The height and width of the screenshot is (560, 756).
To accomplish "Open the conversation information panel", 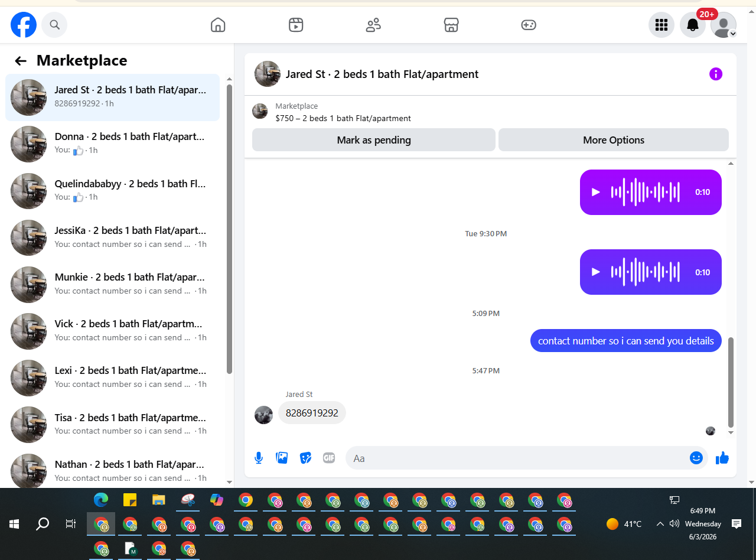I will click(716, 74).
